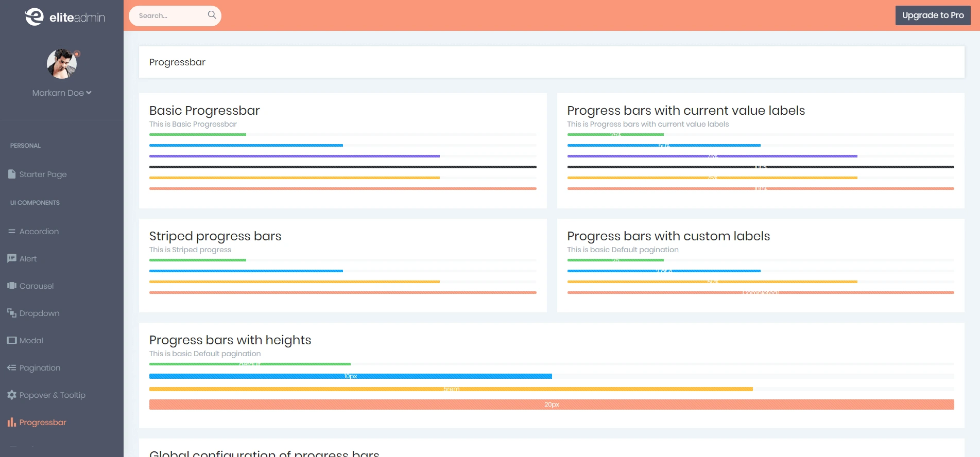Click the yellow bar in heights card
Image resolution: width=980 pixels, height=457 pixels.
(451, 389)
